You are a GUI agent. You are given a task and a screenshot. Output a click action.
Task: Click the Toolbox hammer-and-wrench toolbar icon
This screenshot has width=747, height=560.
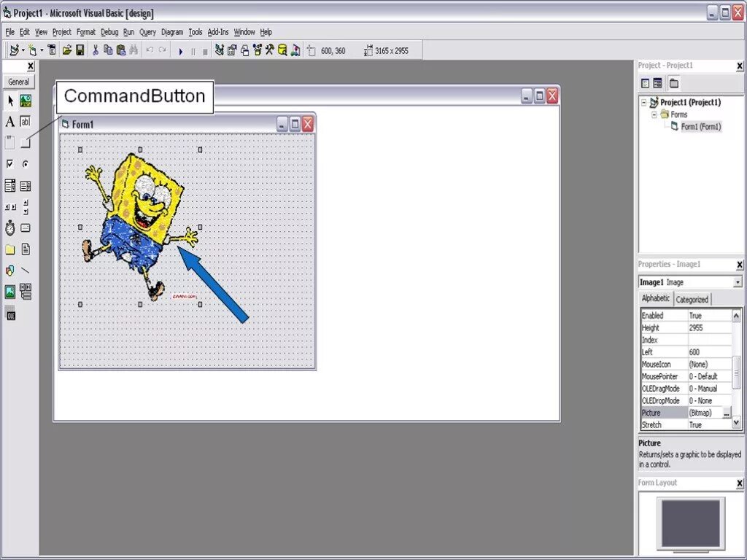[x=270, y=50]
